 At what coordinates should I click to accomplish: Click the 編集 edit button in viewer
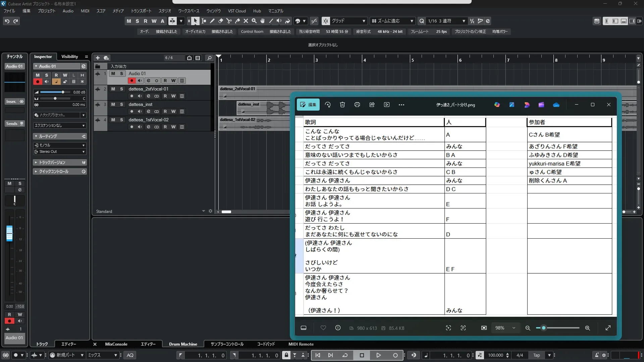pos(308,105)
